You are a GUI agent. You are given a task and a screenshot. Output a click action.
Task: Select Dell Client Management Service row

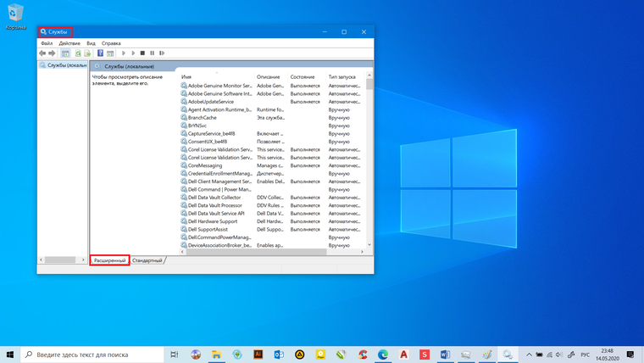coord(272,181)
